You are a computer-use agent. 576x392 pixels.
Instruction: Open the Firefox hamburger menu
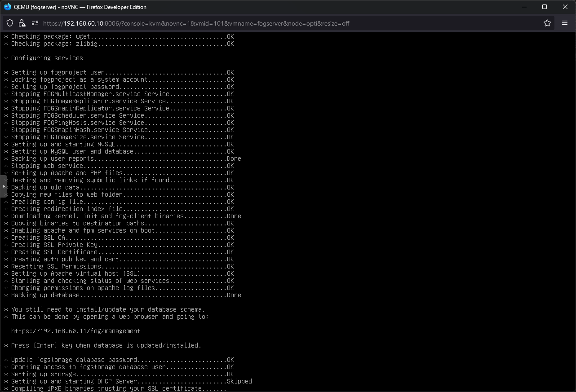coord(564,23)
